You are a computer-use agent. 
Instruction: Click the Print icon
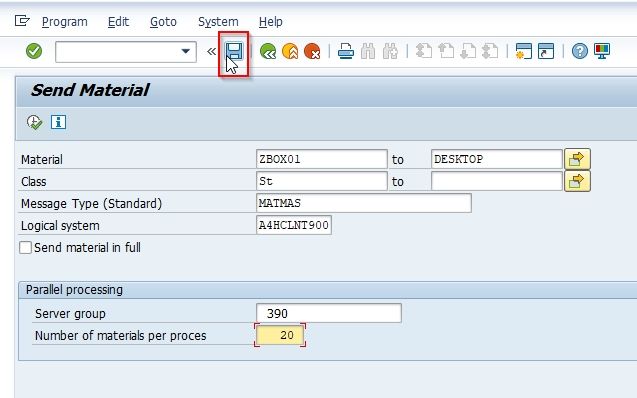(346, 52)
